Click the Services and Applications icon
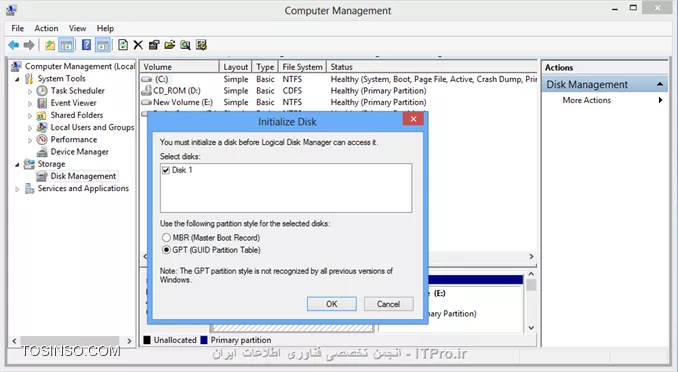Viewport: 678px width, 372px height. pos(29,188)
